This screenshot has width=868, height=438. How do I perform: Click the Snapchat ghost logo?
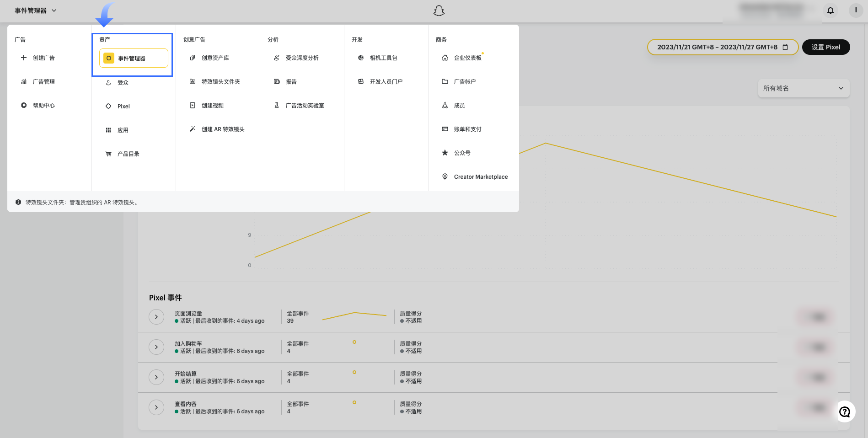click(439, 11)
